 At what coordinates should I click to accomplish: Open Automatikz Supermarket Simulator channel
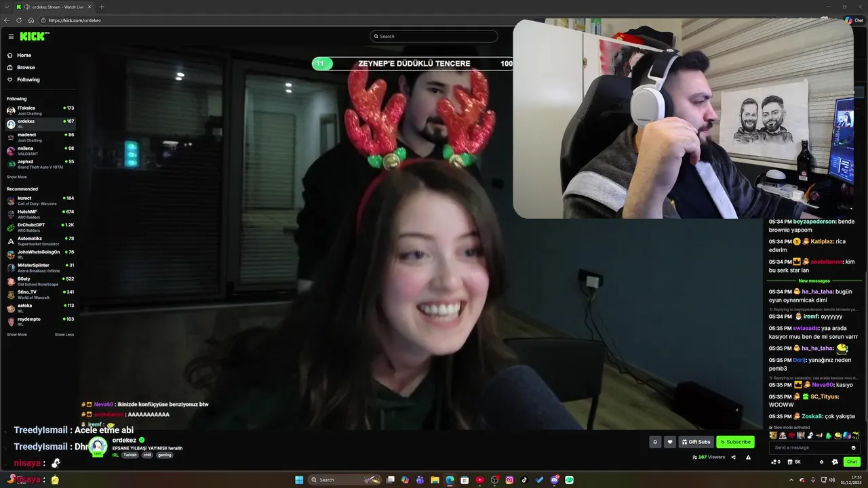click(x=41, y=241)
